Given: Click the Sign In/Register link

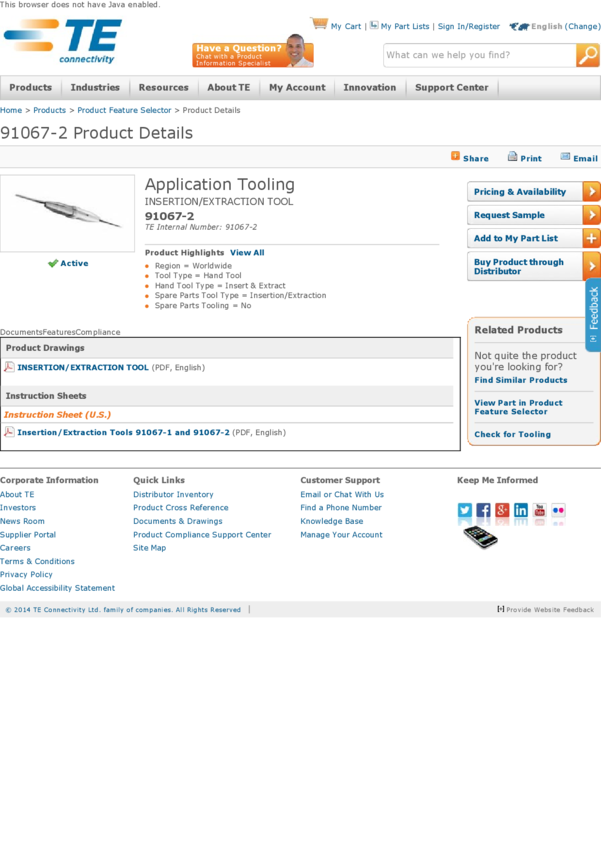Looking at the screenshot, I should [x=469, y=26].
